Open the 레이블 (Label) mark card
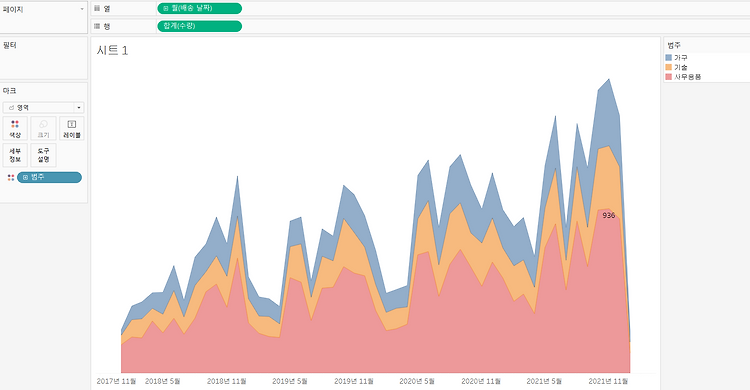The image size is (750, 390). coord(72,128)
